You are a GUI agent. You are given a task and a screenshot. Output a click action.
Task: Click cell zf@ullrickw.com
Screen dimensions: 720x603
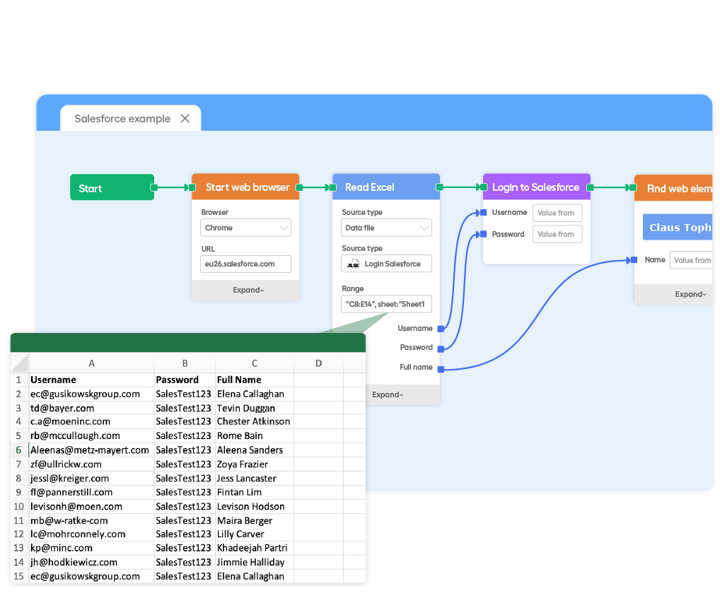point(91,464)
